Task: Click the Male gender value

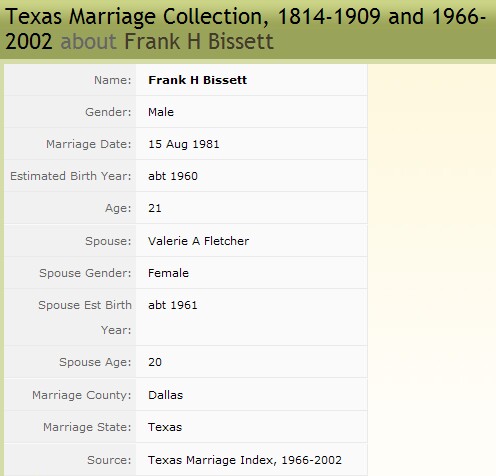Action: (x=161, y=112)
